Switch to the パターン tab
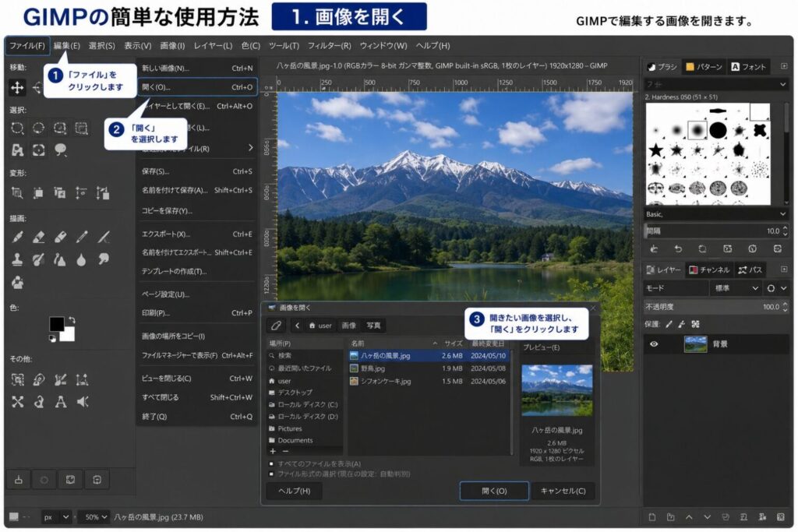798x532 pixels. [x=704, y=67]
